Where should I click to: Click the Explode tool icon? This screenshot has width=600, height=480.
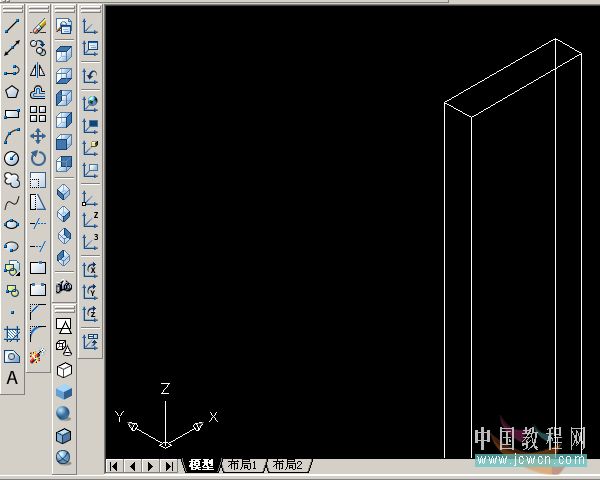point(38,356)
